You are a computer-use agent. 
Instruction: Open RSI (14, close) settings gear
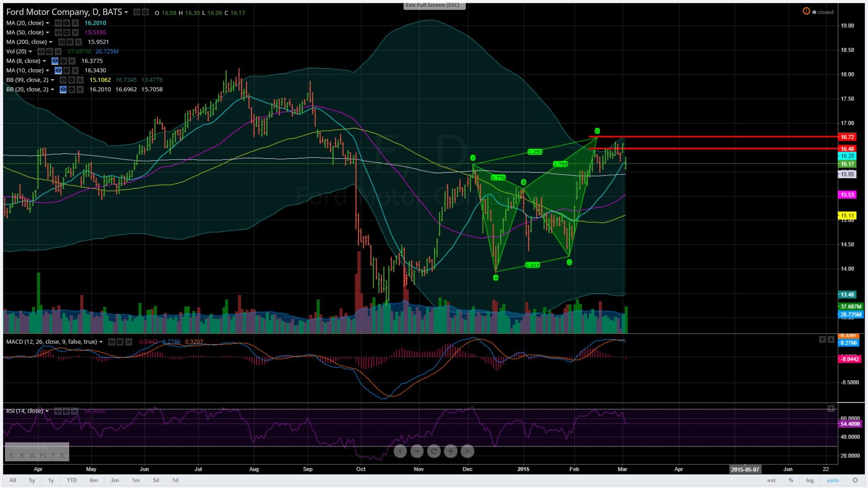point(66,411)
